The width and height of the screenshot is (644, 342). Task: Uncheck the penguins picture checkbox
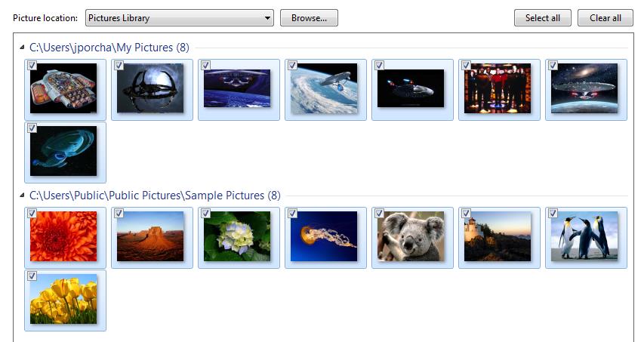click(553, 213)
